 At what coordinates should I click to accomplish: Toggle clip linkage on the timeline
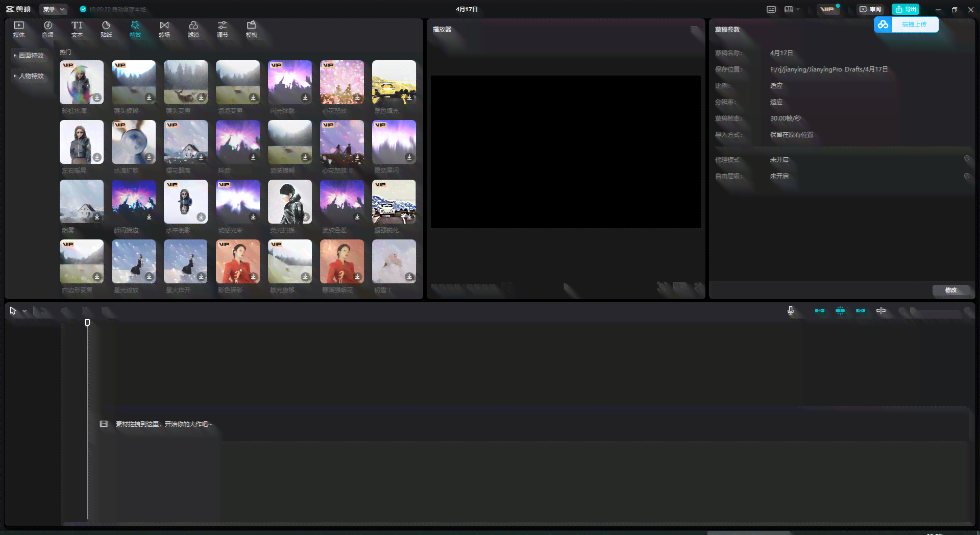coord(861,310)
